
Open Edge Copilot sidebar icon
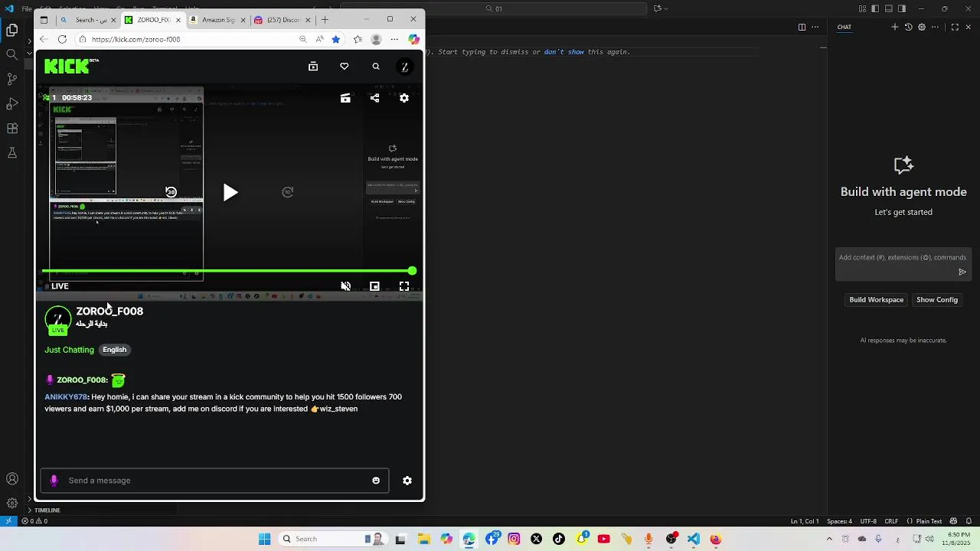coord(413,39)
